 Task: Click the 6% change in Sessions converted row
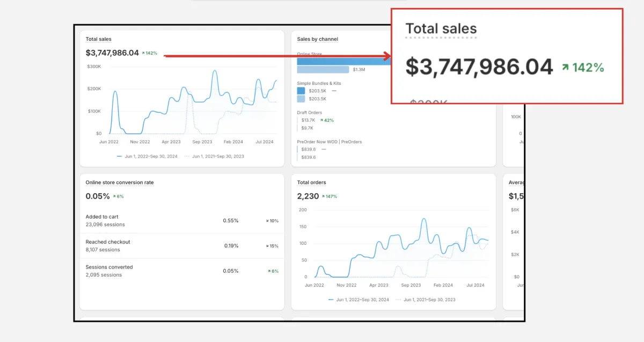[x=273, y=271]
